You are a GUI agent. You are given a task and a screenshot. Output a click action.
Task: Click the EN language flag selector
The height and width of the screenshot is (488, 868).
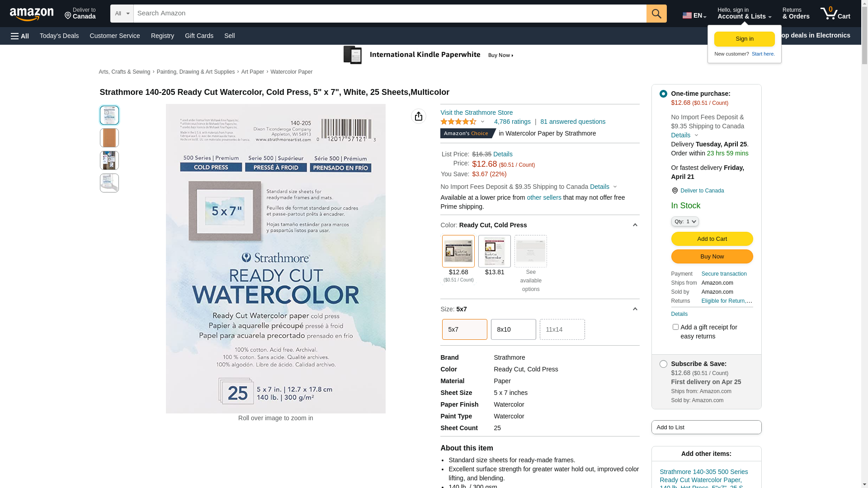694,15
